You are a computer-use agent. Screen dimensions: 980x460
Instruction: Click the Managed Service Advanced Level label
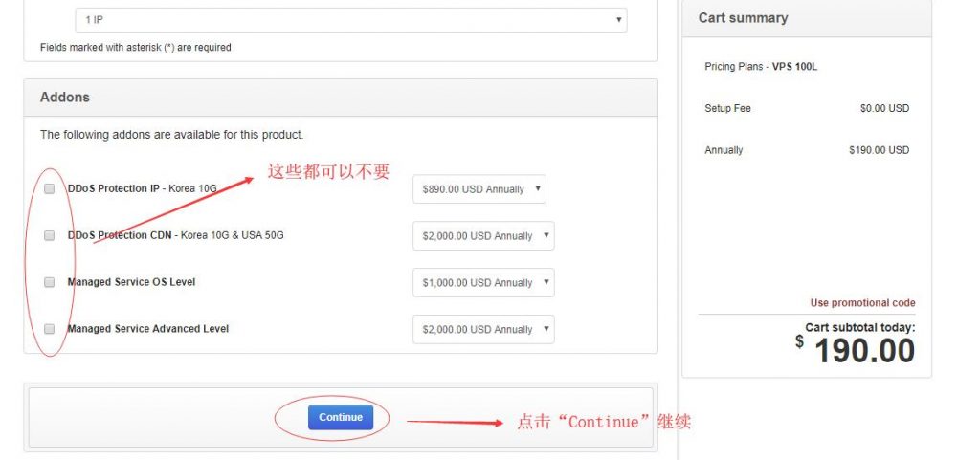[148, 329]
